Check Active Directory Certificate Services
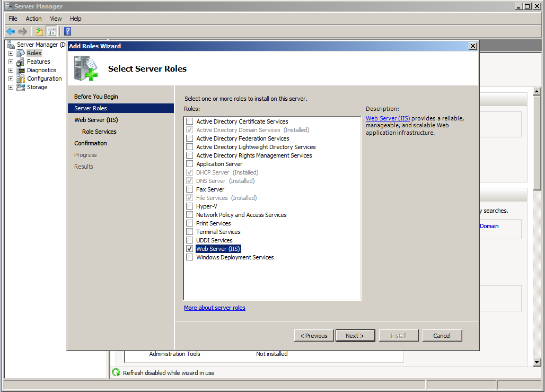Screen dimensions: 545x392 189,121
